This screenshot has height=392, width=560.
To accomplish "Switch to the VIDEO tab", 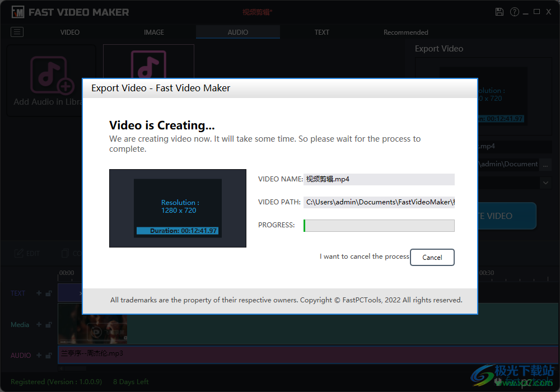I will (x=69, y=32).
